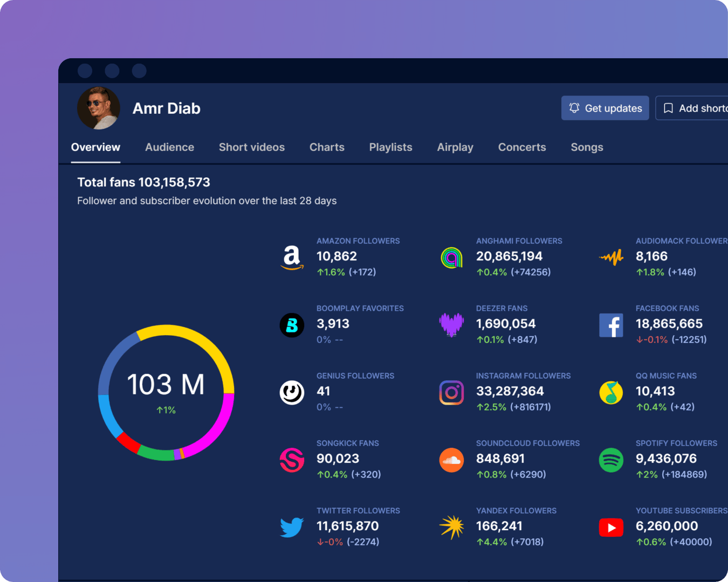
Task: Click the Twitter bird icon
Action: coord(292,528)
